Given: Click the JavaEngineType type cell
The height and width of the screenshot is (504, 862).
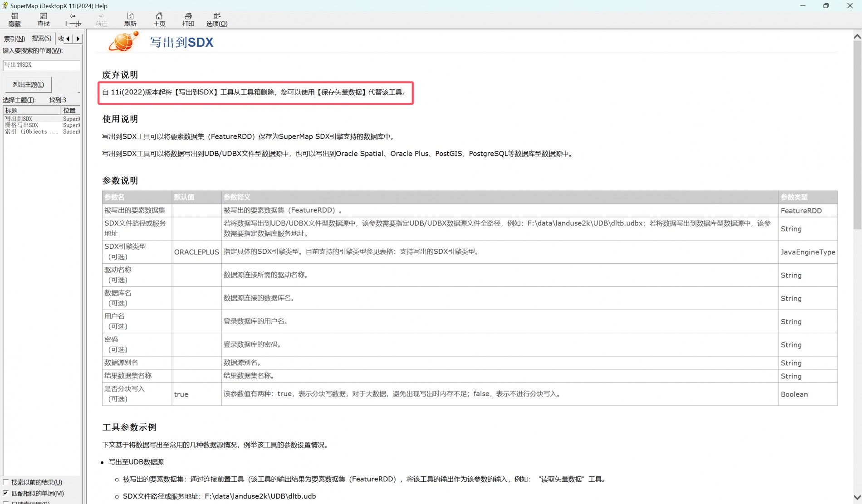Looking at the screenshot, I should [x=808, y=252].
